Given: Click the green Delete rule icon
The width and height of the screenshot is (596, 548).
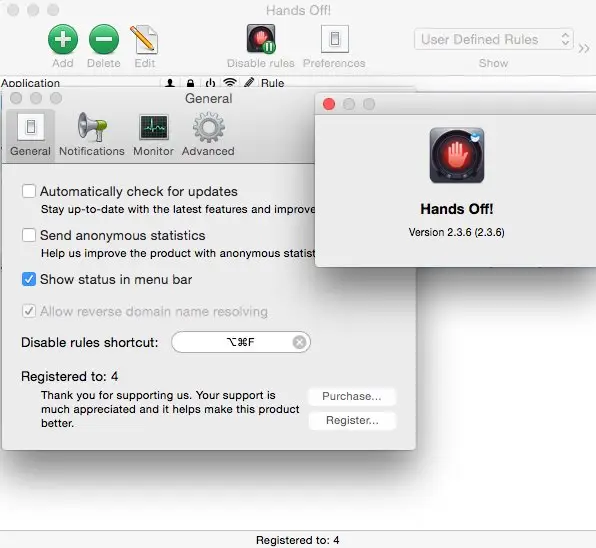Looking at the screenshot, I should coord(104,40).
